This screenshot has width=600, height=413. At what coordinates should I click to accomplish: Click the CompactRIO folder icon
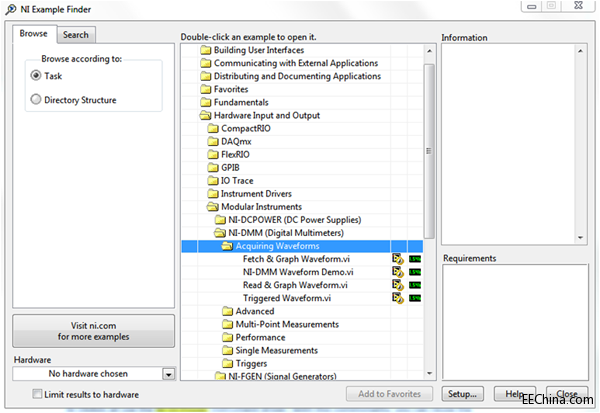[213, 129]
